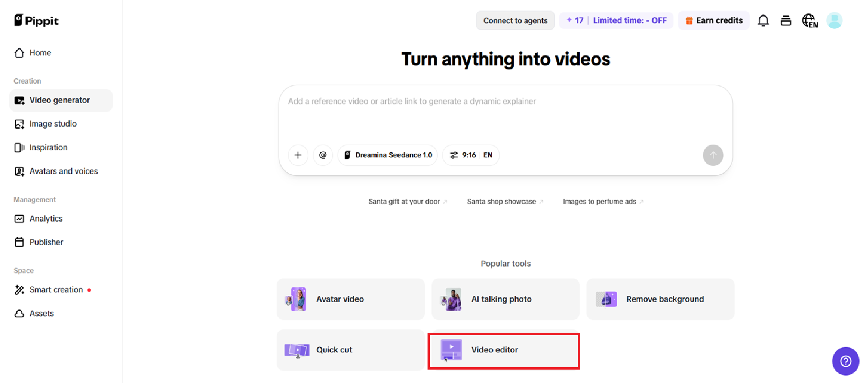The width and height of the screenshot is (868, 383).
Task: Click the 17 credits limited-time offer
Action: [616, 21]
